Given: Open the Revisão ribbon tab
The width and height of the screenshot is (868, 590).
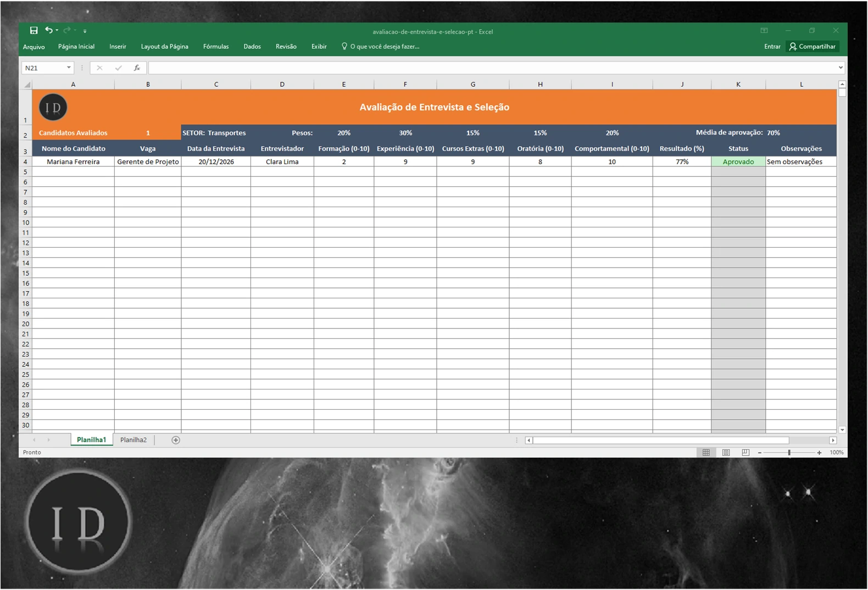Looking at the screenshot, I should pos(286,47).
